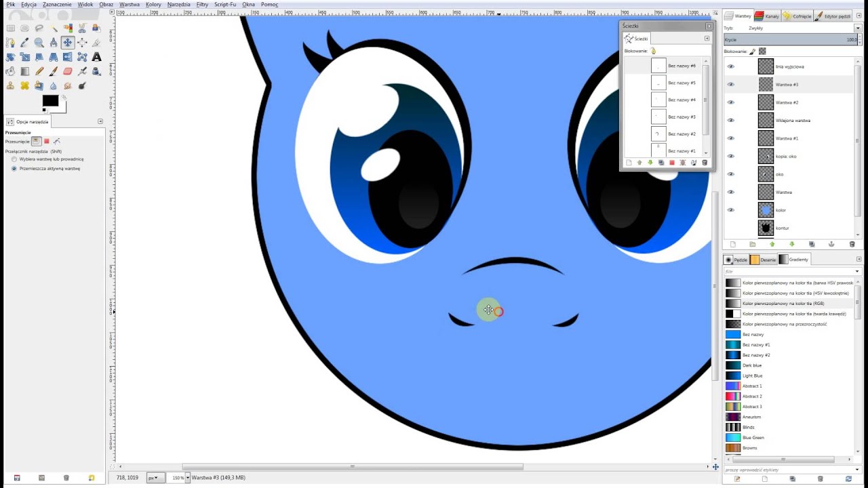Select 'Wybiera warstwę lub prowadnicę' radio option

click(14, 159)
